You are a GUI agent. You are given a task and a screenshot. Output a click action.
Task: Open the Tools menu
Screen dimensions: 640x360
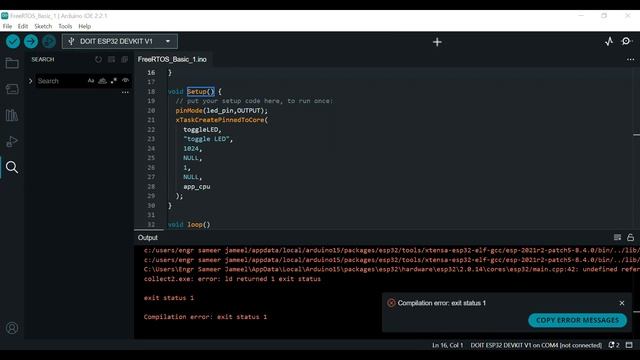tap(65, 26)
